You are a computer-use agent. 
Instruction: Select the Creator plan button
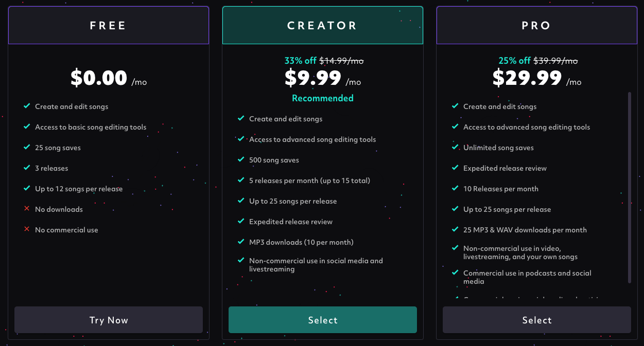click(x=323, y=320)
